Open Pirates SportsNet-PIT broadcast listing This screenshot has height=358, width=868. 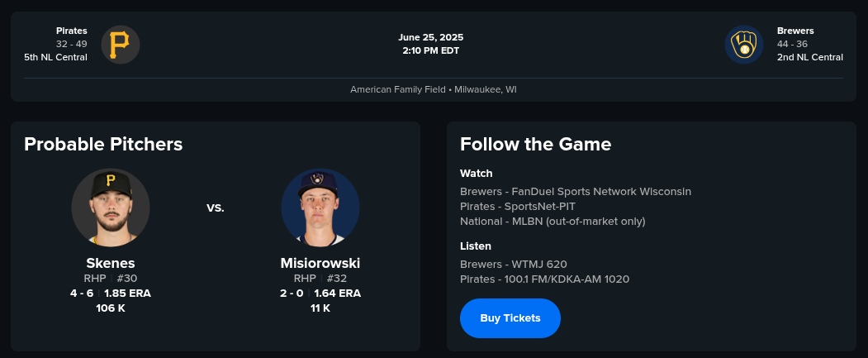[x=518, y=206]
